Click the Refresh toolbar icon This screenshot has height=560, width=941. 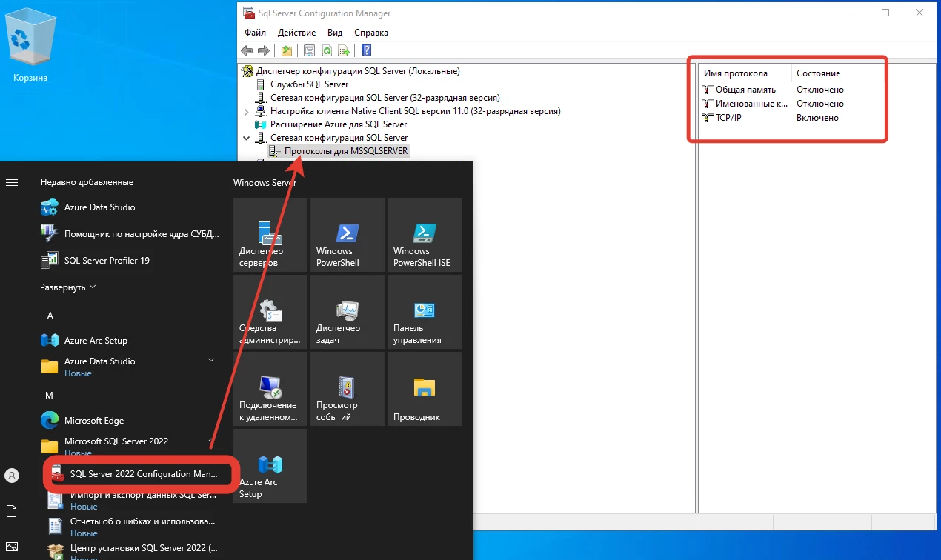(326, 51)
